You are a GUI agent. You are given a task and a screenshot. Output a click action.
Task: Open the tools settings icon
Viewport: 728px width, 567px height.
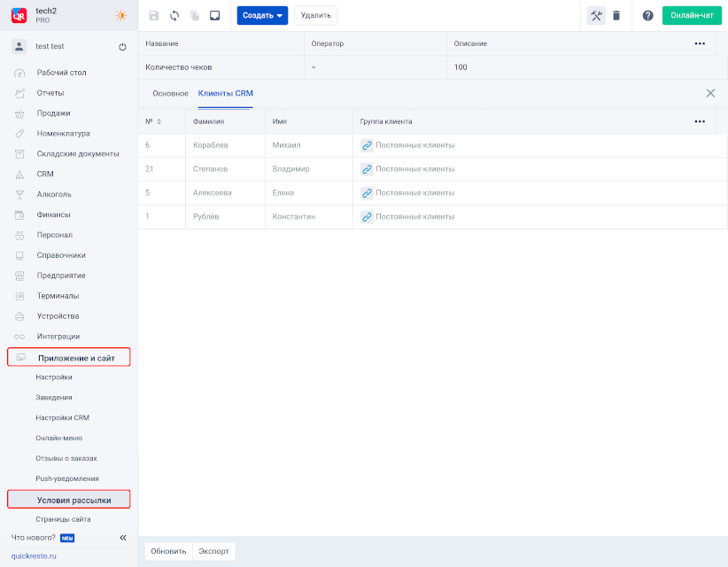tap(596, 16)
